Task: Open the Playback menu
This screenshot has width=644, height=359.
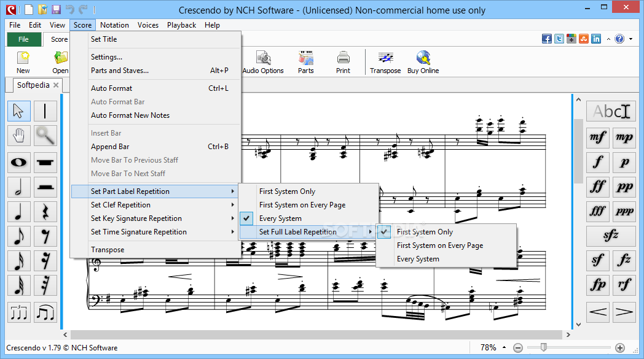Action: 181,25
